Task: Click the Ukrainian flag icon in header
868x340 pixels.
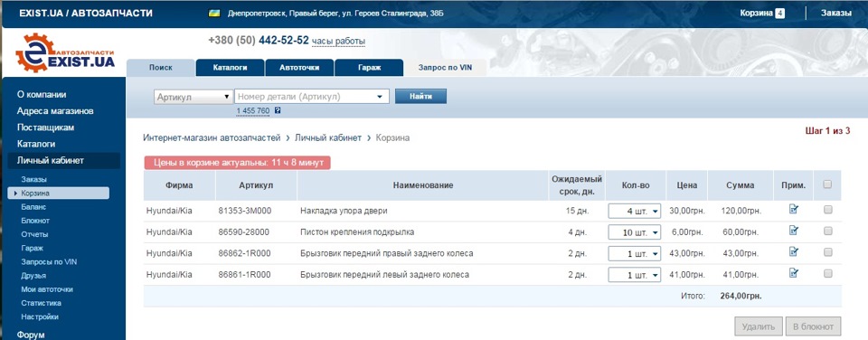Action: click(215, 13)
